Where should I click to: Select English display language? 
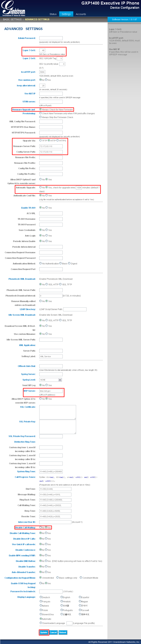(62, 597)
